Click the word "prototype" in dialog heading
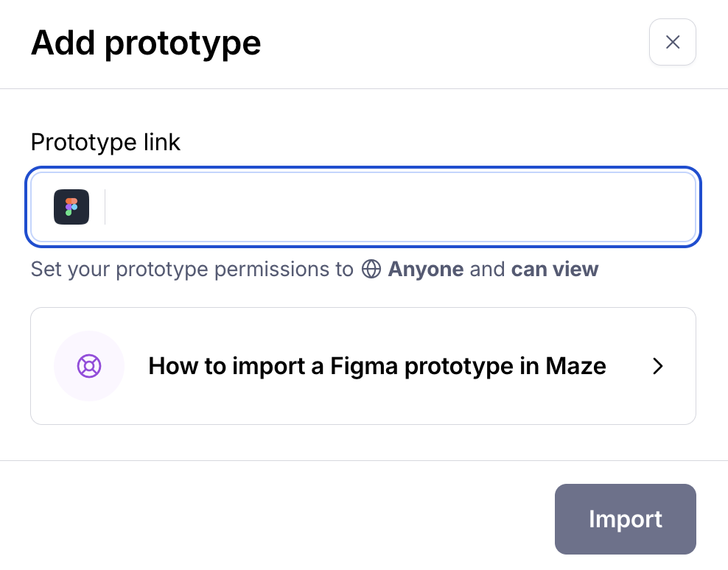The width and height of the screenshot is (728, 570). 183,43
